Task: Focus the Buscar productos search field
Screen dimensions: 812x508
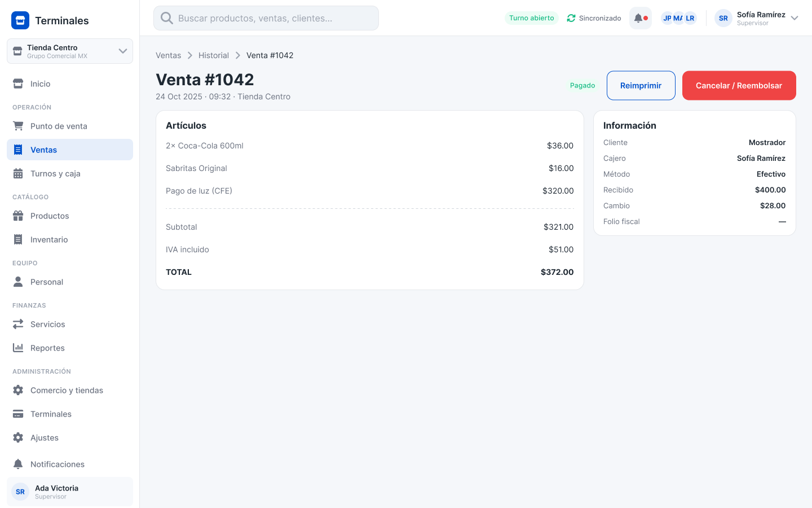Action: point(266,18)
